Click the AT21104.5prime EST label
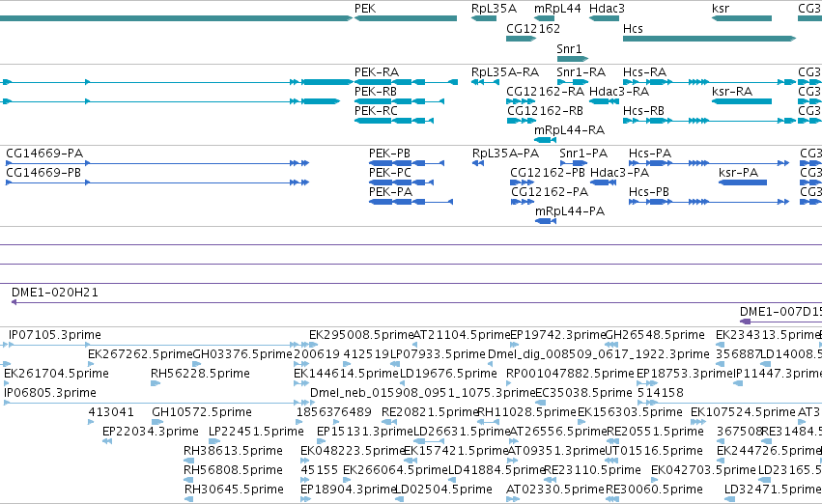822x504 pixels. [462, 335]
